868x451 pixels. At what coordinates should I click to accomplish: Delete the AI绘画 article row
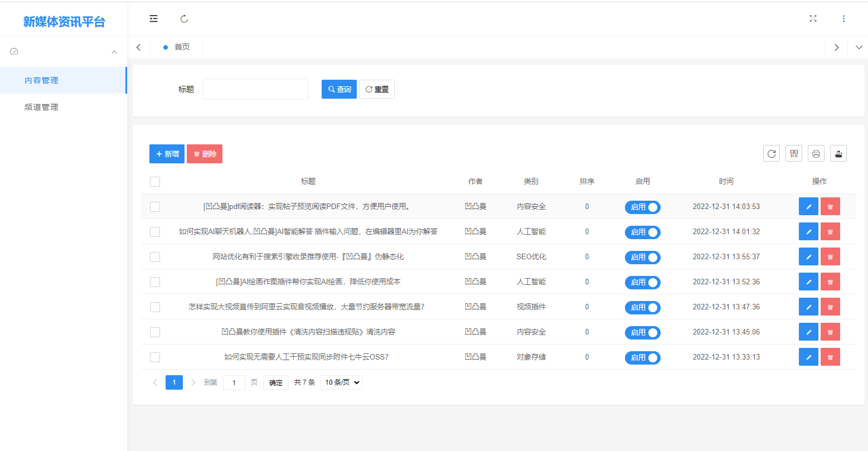(830, 282)
